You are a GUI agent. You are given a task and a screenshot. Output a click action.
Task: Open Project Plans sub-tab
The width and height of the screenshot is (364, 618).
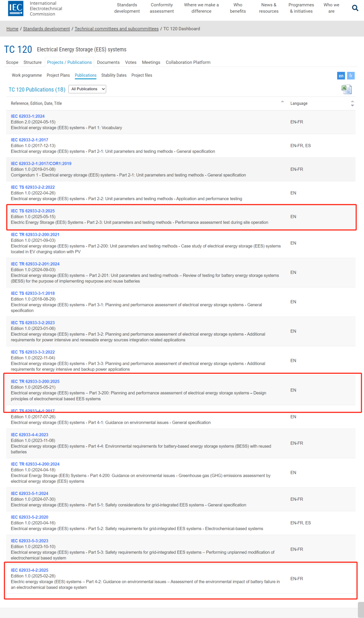click(58, 75)
